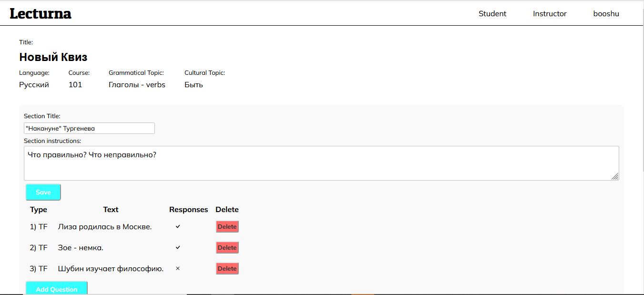Click the course number 101
The width and height of the screenshot is (644, 295).
tap(75, 84)
